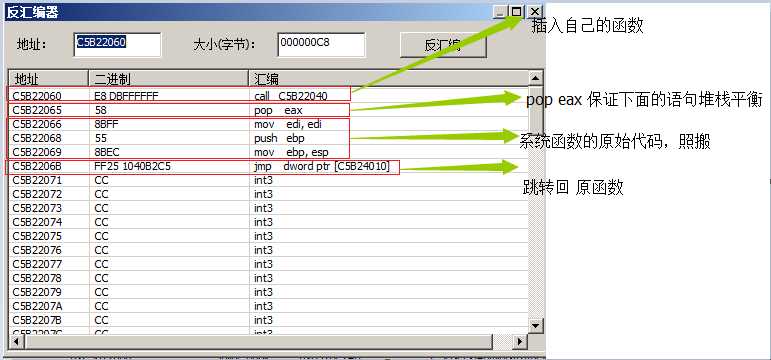Screen dimensions: 771x360
Task: Minimize the 反汇编器 window
Action: (500, 12)
